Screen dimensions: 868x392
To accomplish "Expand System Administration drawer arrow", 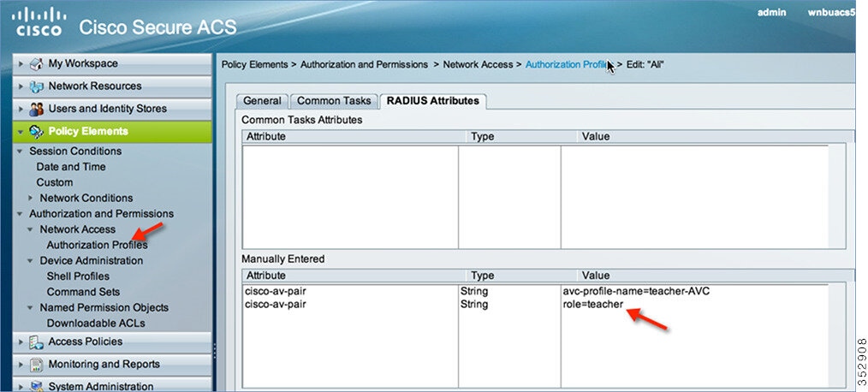I will click(x=21, y=387).
